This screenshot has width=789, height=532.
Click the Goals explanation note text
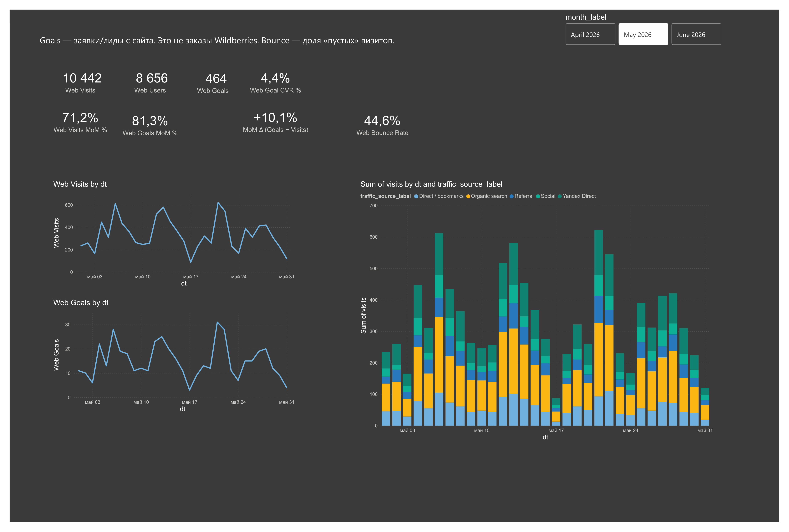pos(217,40)
